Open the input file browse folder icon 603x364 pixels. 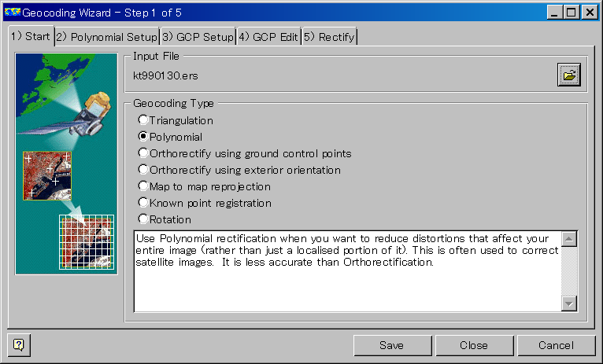(569, 75)
